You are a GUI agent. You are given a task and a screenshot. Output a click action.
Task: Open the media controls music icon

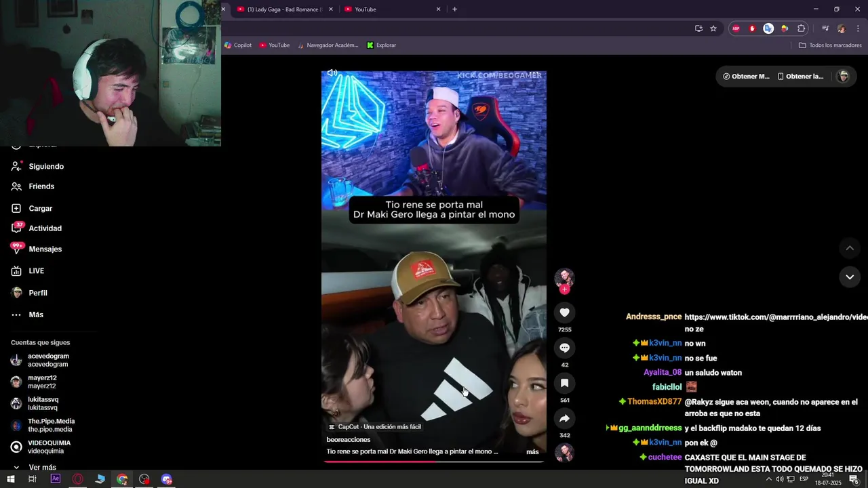pyautogui.click(x=825, y=28)
